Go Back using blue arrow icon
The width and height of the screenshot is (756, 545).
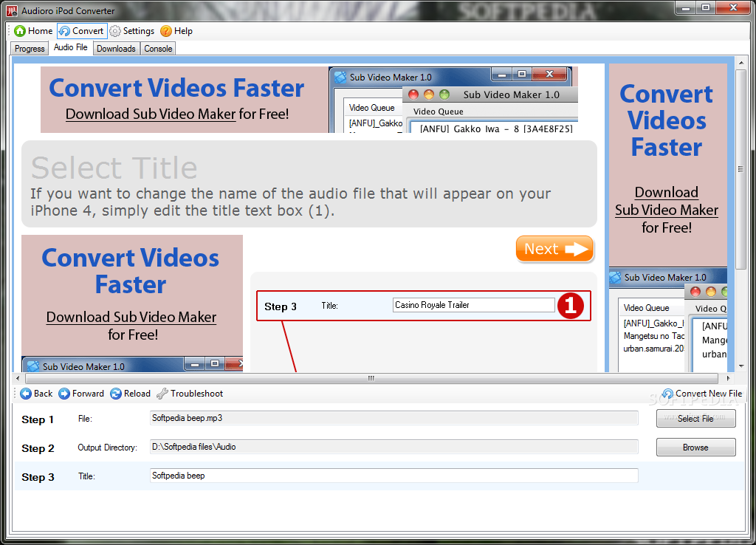[x=36, y=394]
